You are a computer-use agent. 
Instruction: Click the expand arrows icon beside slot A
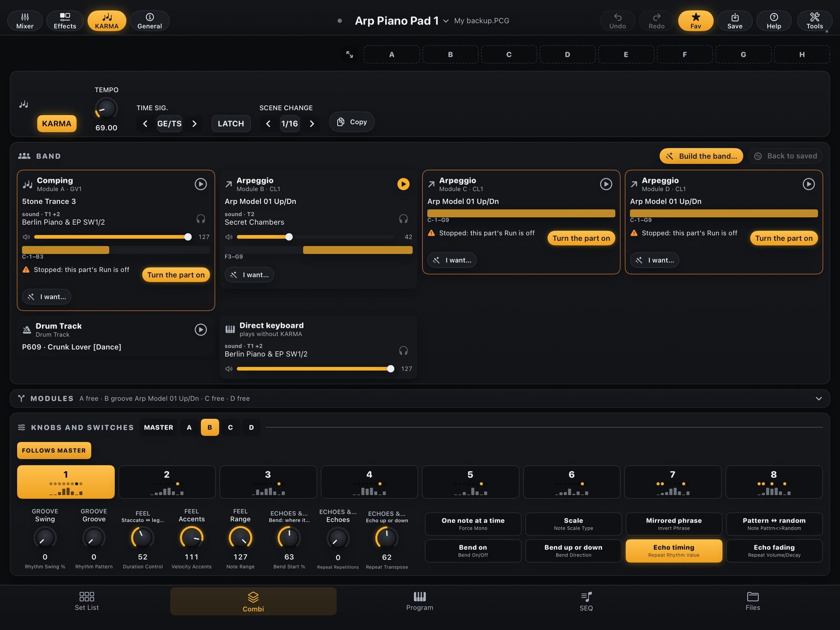(349, 55)
